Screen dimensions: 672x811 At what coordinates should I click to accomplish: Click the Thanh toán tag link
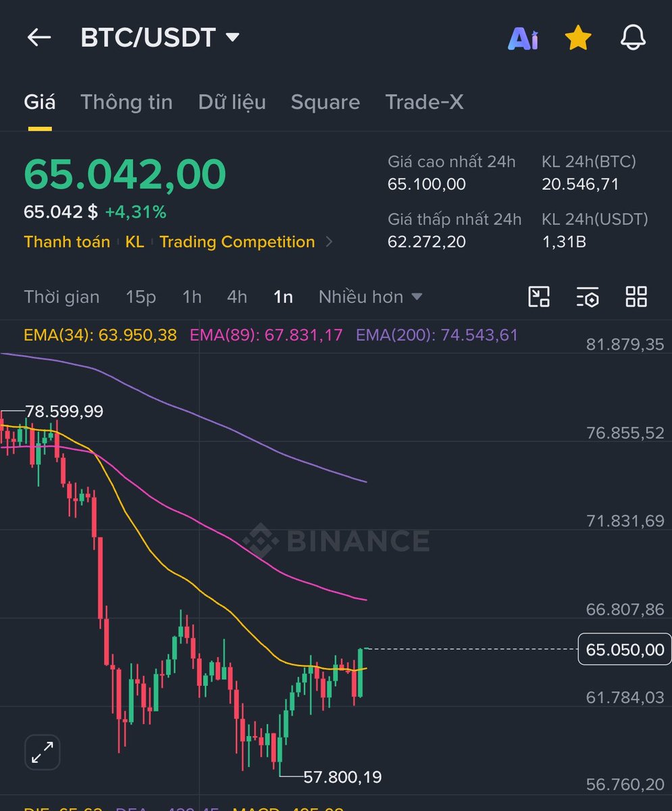click(x=67, y=242)
